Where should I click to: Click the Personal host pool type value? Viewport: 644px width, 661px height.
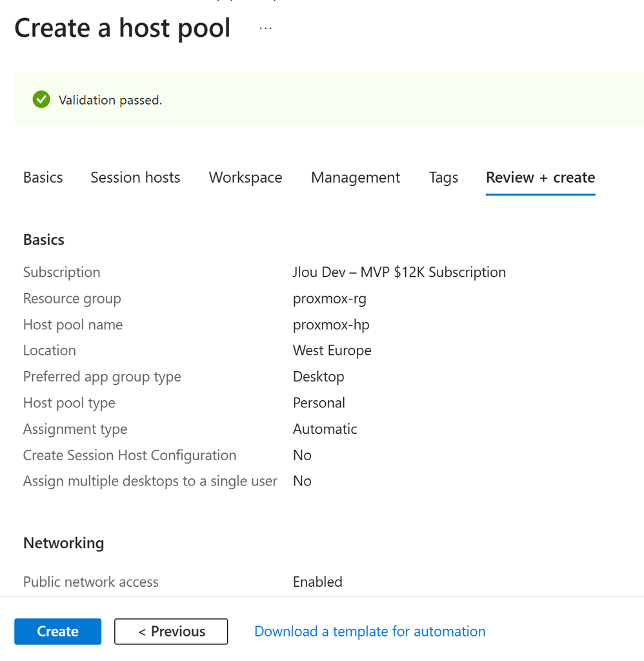point(319,403)
